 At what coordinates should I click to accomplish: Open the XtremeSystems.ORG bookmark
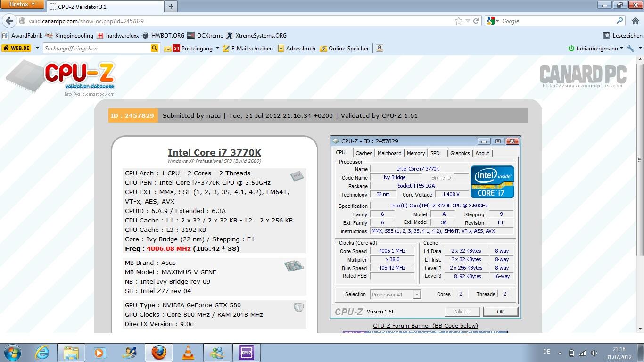pyautogui.click(x=256, y=35)
